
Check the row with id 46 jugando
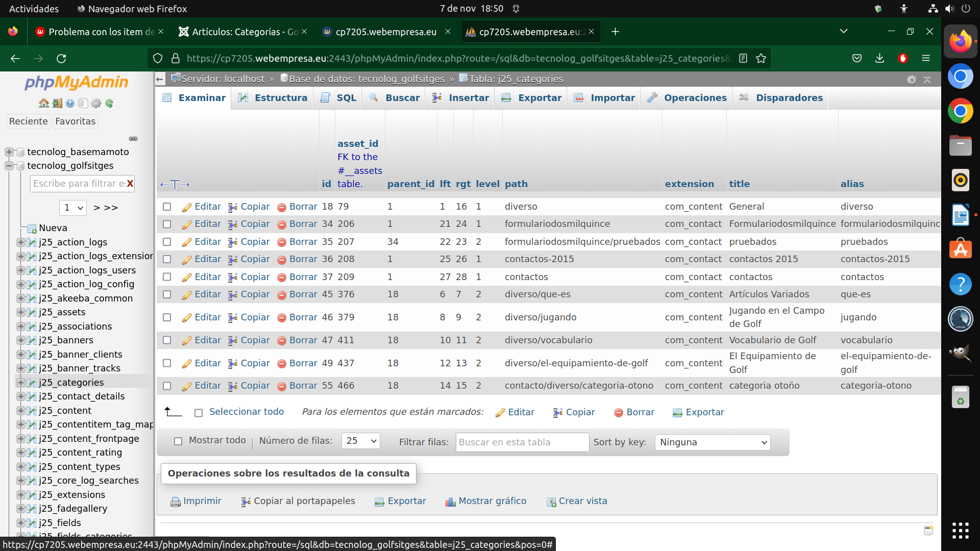pyautogui.click(x=167, y=317)
